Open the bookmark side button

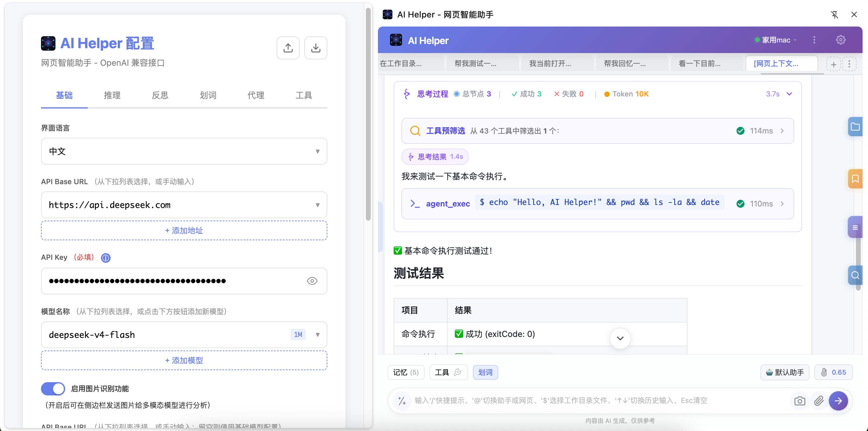[855, 179]
